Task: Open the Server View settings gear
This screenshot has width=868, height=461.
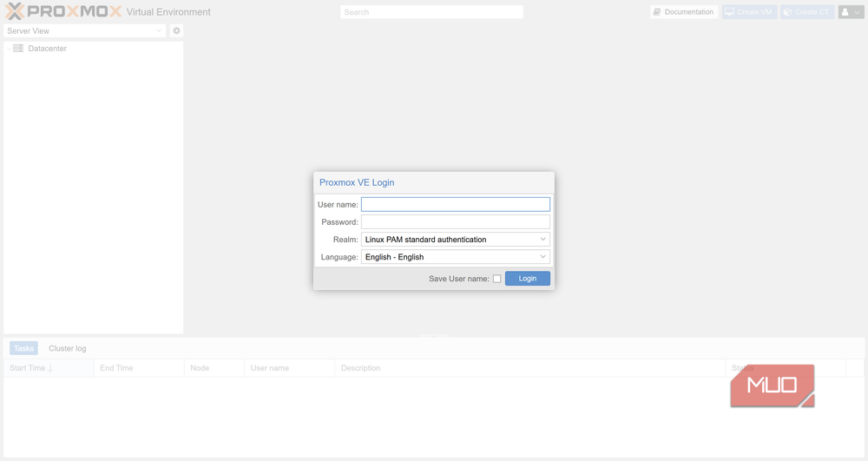Action: click(176, 31)
